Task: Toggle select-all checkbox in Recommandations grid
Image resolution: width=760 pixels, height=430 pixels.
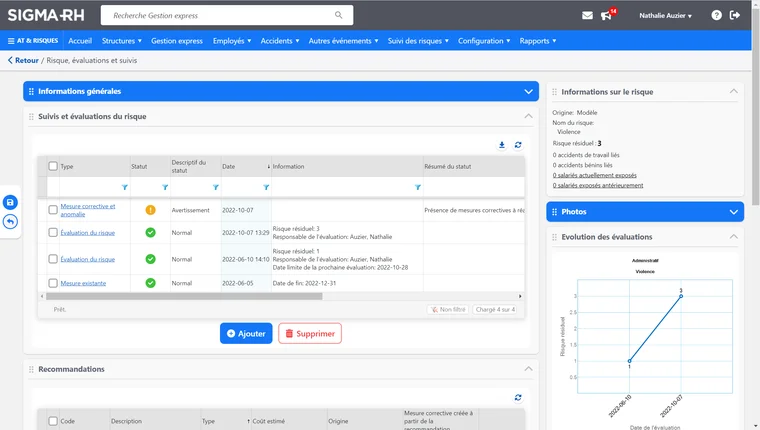Action: (x=53, y=421)
